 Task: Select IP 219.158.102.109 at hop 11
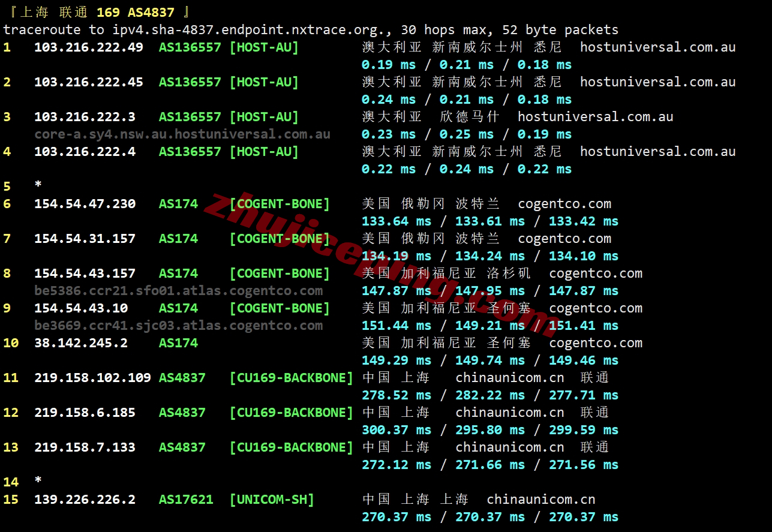click(92, 378)
